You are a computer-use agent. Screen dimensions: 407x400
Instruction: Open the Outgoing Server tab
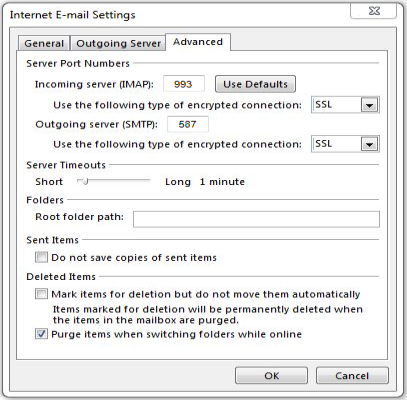pyautogui.click(x=118, y=43)
